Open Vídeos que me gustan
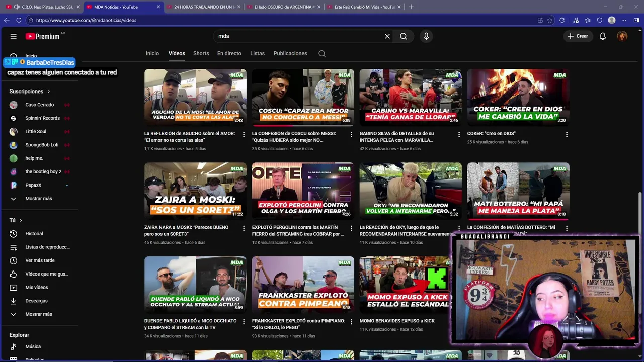 click(x=39, y=274)
